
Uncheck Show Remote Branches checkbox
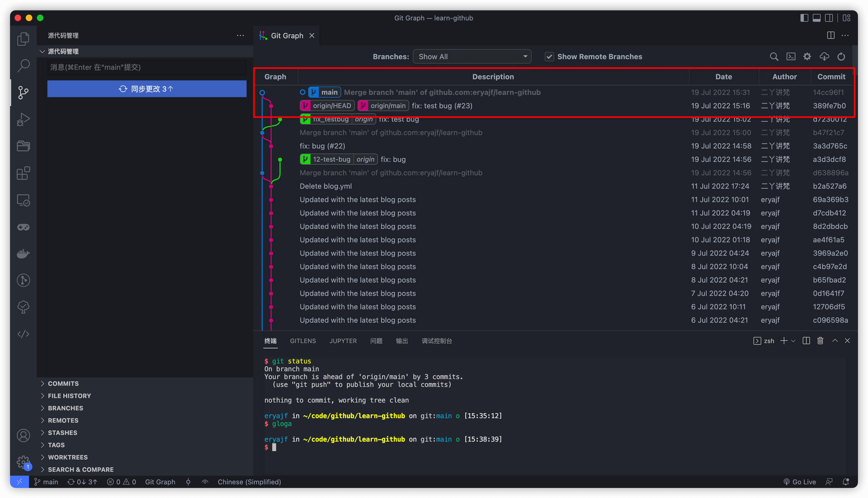coord(549,57)
